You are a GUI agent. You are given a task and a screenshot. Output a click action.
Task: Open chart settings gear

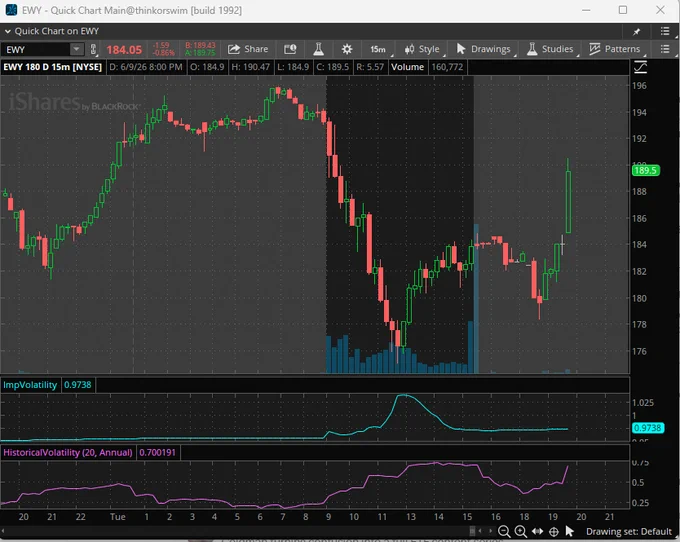click(x=347, y=49)
